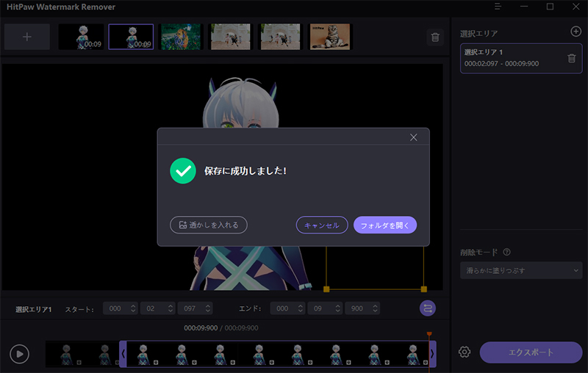Select the cat image thumbnail
588x373 pixels.
click(x=330, y=37)
